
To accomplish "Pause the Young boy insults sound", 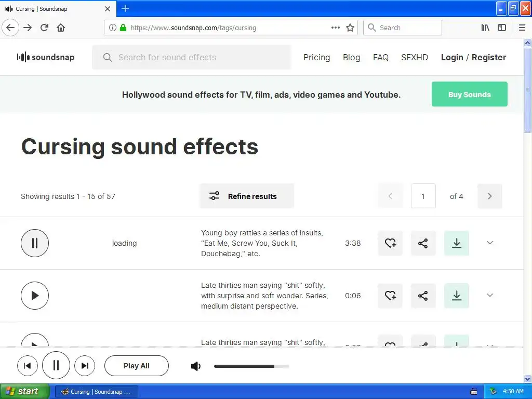I will tap(35, 243).
